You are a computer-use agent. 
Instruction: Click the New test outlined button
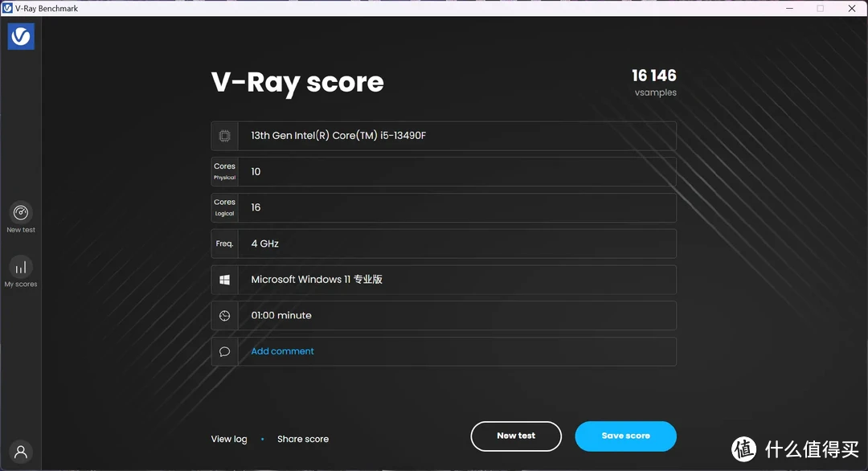click(x=516, y=436)
